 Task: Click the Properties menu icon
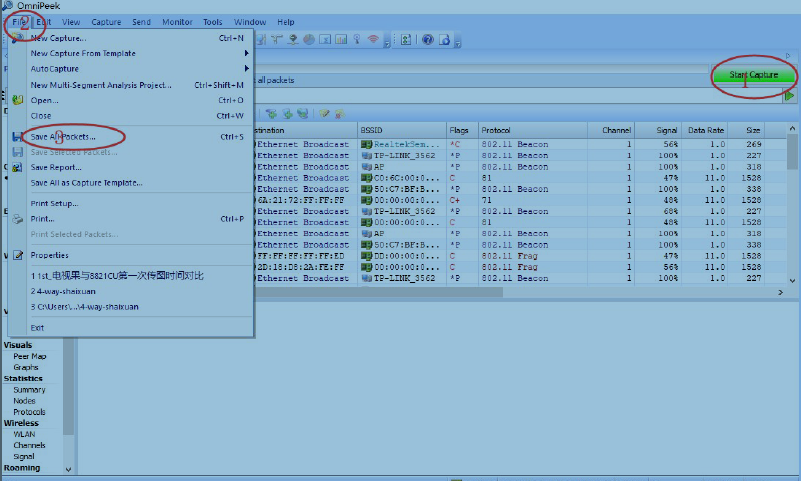coord(18,255)
